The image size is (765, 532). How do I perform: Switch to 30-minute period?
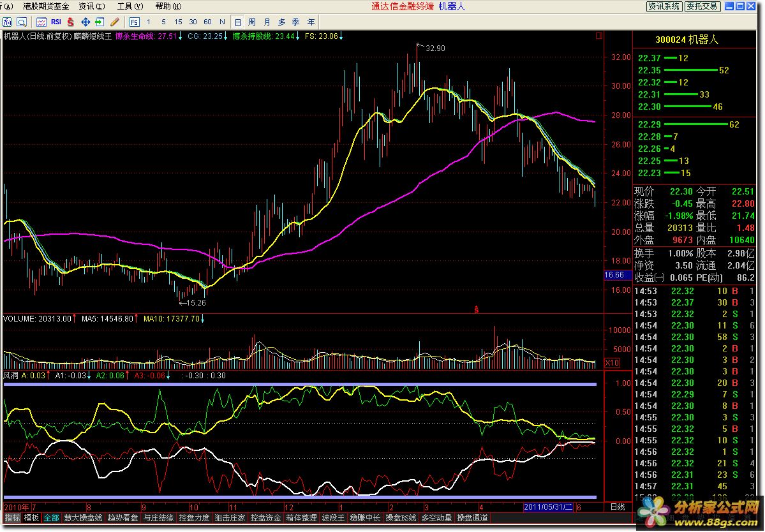pos(193,22)
